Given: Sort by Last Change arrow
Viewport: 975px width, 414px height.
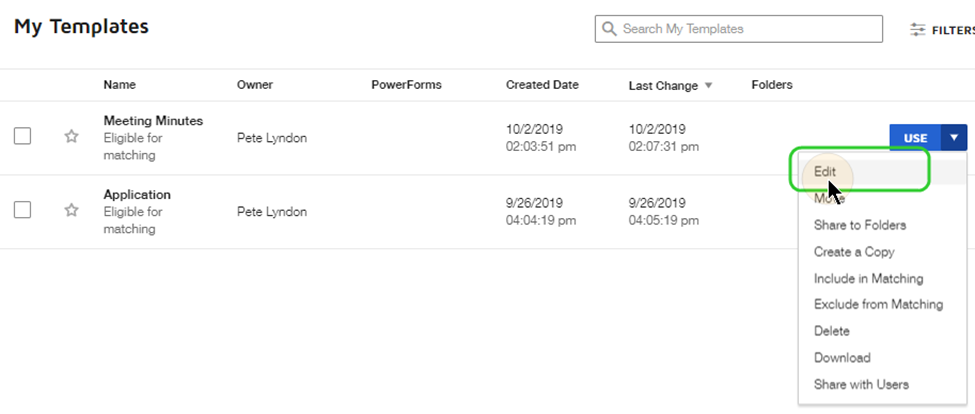Looking at the screenshot, I should 709,86.
